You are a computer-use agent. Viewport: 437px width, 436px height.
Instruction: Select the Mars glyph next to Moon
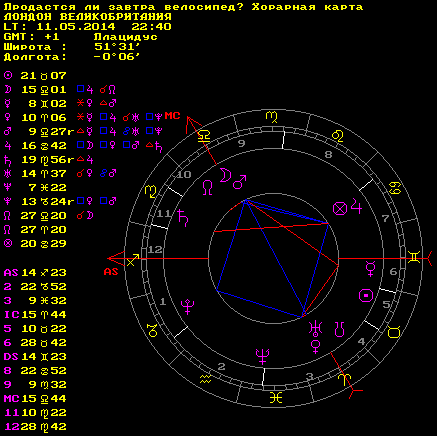(x=239, y=182)
